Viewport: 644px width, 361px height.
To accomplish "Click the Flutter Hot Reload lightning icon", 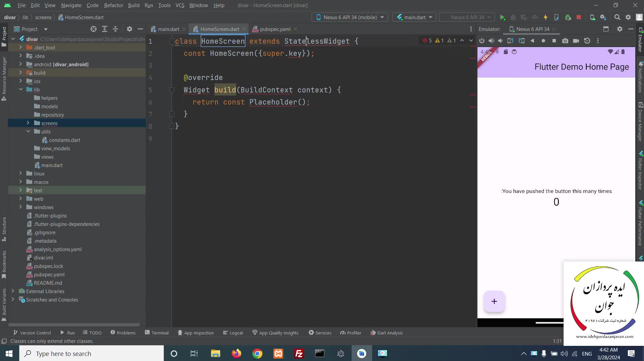I will coord(545,17).
